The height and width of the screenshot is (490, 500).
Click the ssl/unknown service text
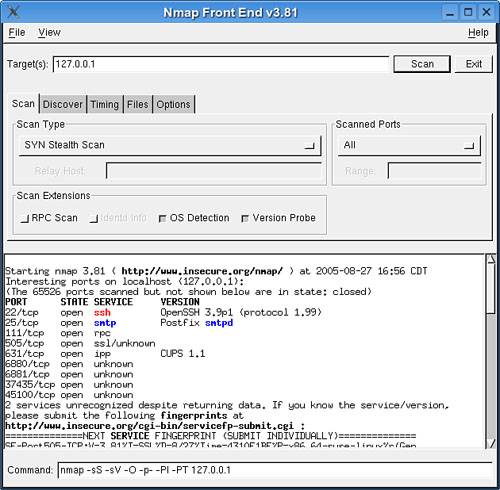[x=125, y=344]
